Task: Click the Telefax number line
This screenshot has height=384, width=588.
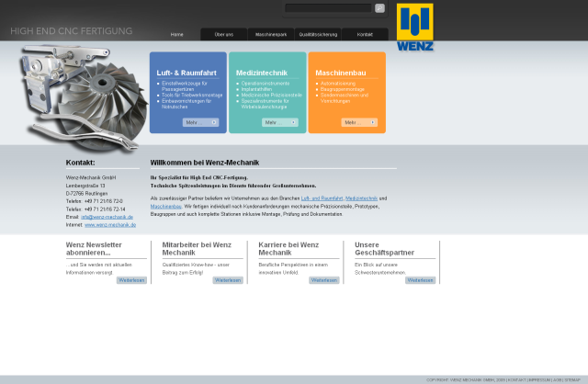Action: pos(96,209)
